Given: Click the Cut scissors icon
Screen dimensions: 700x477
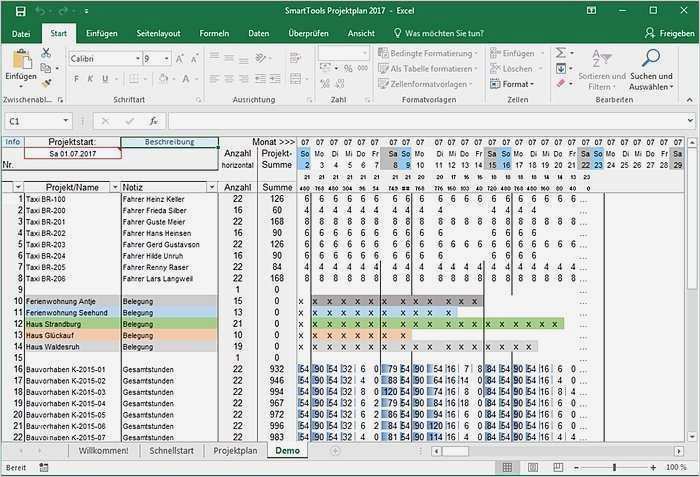Looking at the screenshot, I should click(46, 53).
